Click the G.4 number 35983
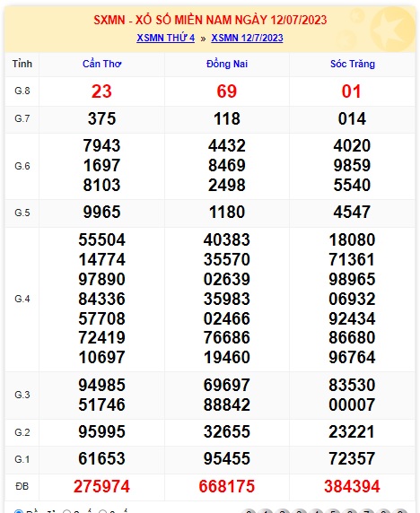Viewport: 420px width, 513px height. tap(227, 299)
